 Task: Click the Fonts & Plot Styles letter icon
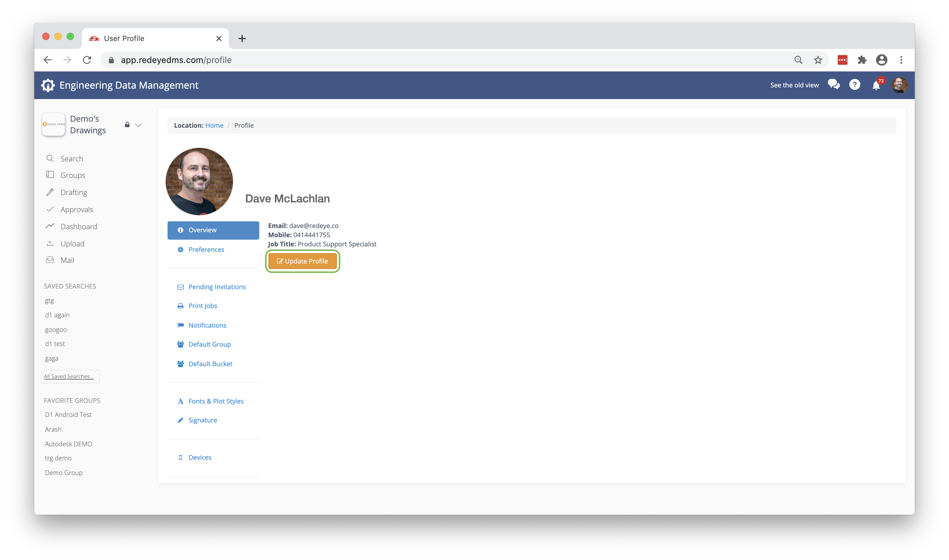(x=180, y=402)
